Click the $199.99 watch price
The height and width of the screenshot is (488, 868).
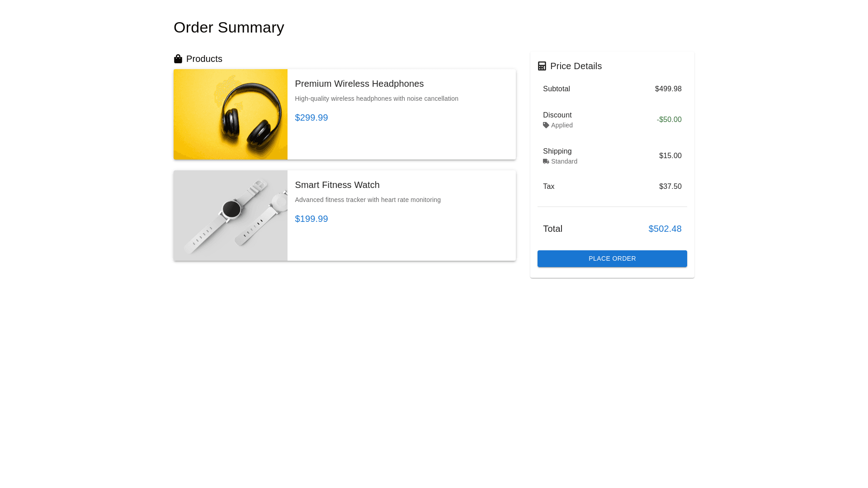click(x=311, y=219)
